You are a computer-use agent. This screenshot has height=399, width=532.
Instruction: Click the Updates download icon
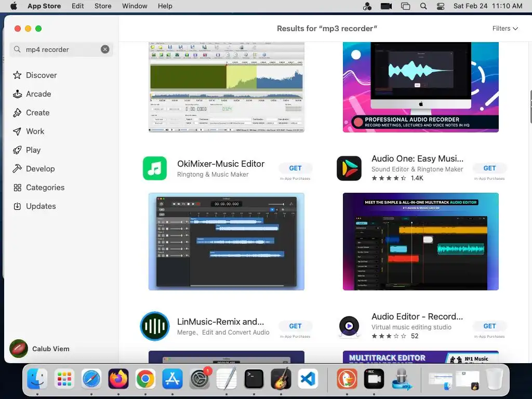click(x=17, y=206)
